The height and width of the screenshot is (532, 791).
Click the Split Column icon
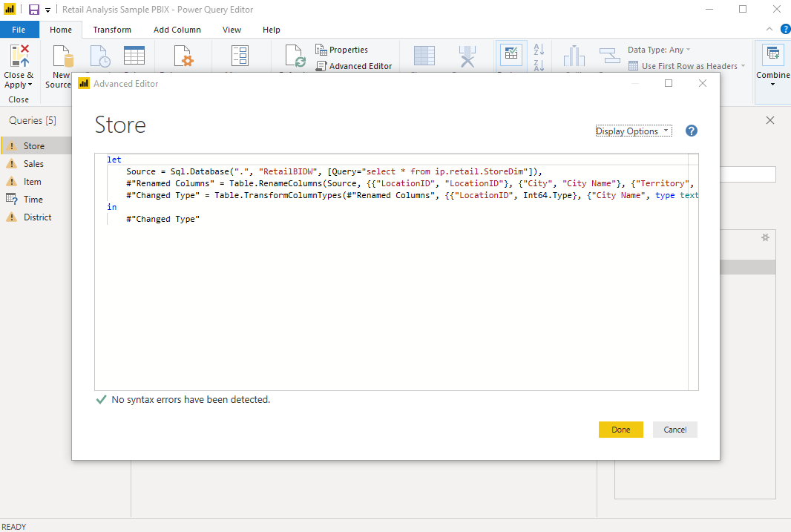[x=574, y=56]
